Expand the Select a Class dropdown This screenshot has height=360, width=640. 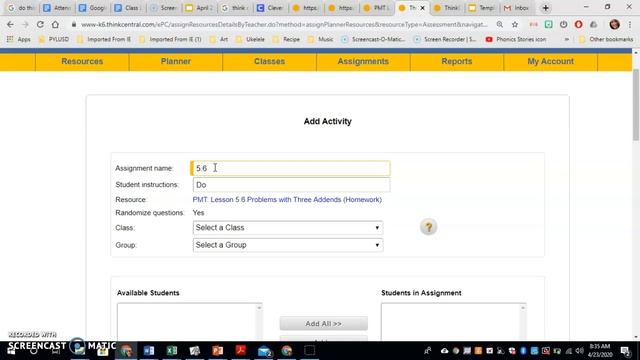coord(288,227)
